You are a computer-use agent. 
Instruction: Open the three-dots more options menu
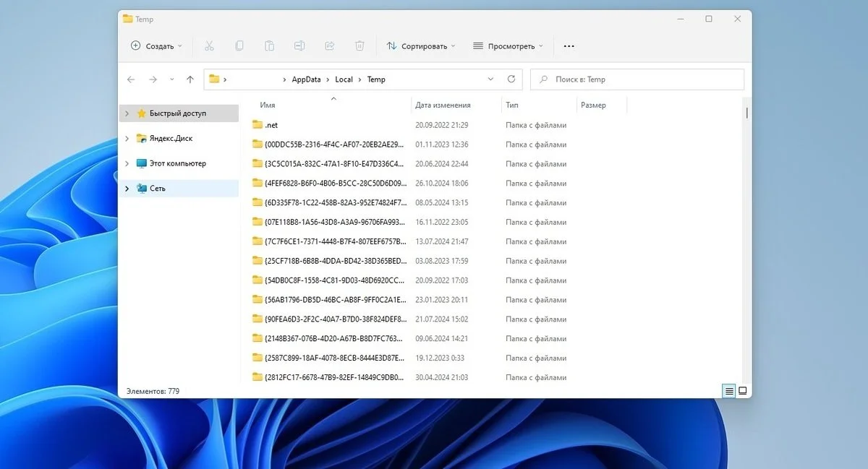click(569, 46)
